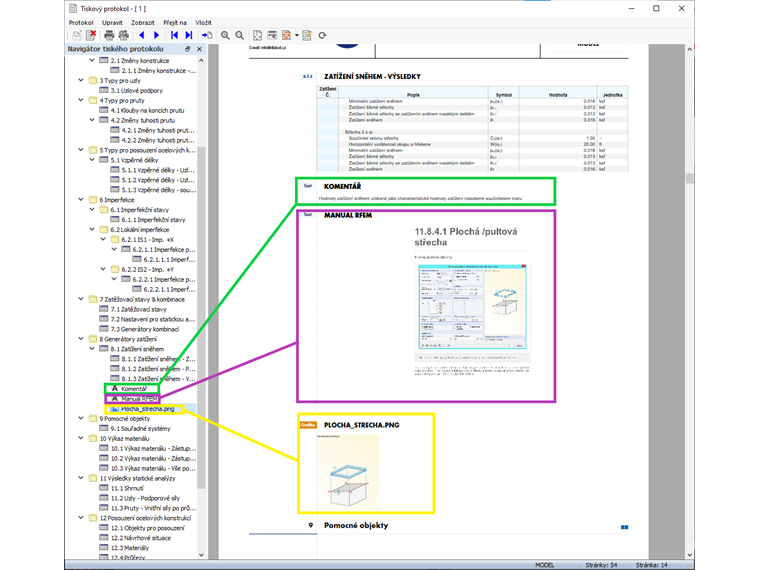Click the navigator tree scroll down arrow

(201, 555)
